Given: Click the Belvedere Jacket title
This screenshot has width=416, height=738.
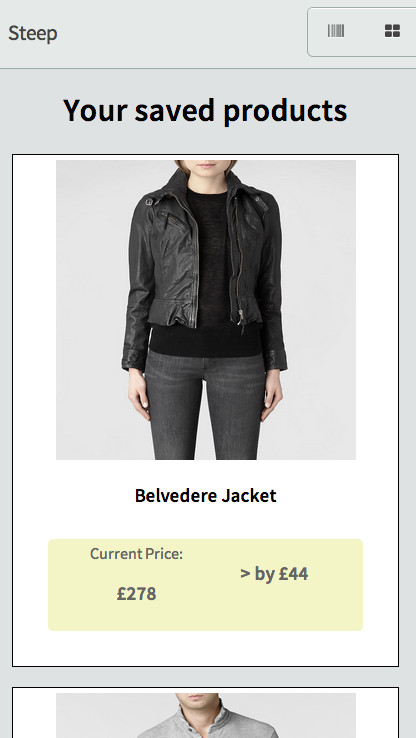Looking at the screenshot, I should [x=206, y=496].
